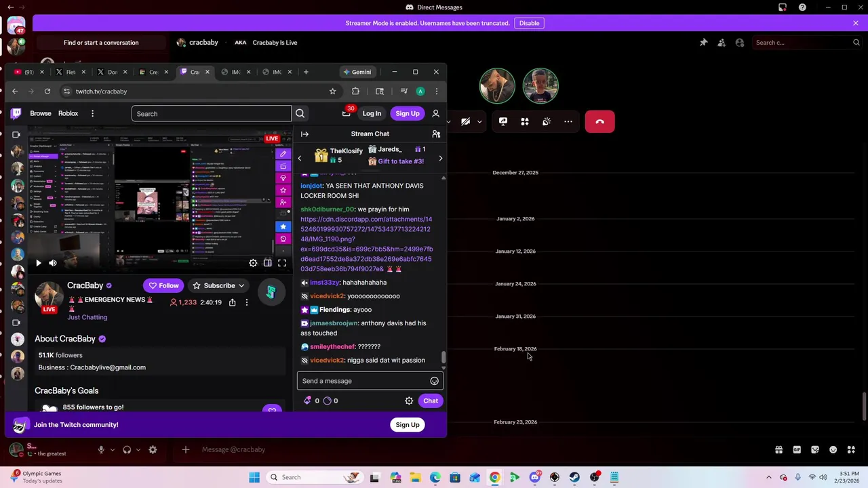Open Twitch notifications inbox with badge 30
This screenshot has width=868, height=488.
point(347,113)
